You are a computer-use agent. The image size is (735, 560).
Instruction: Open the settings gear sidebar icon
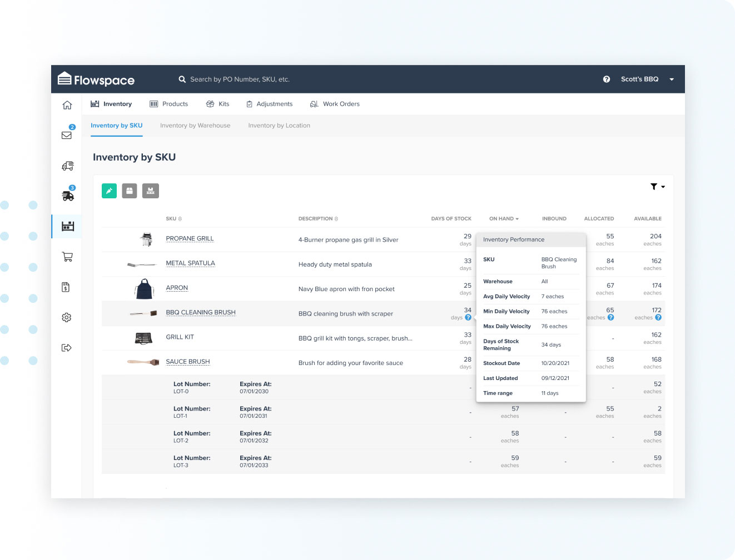click(x=67, y=317)
